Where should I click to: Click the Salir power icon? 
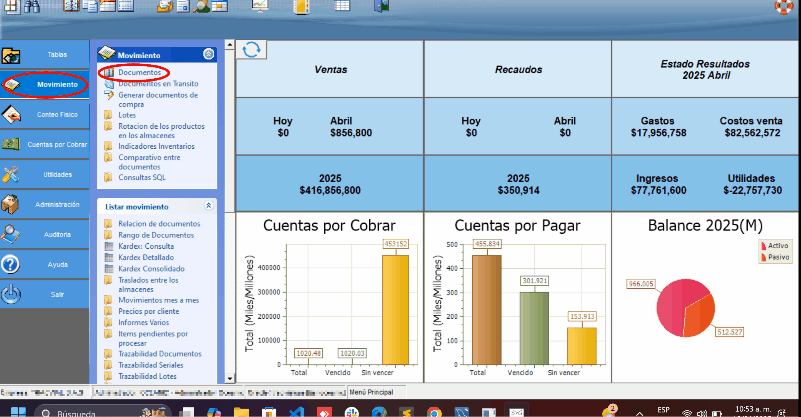point(12,294)
